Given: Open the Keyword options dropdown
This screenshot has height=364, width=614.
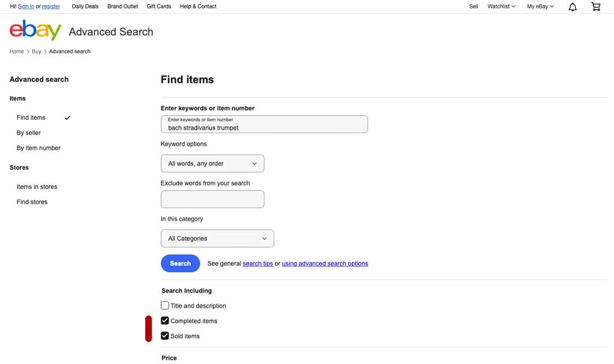Looking at the screenshot, I should point(212,164).
